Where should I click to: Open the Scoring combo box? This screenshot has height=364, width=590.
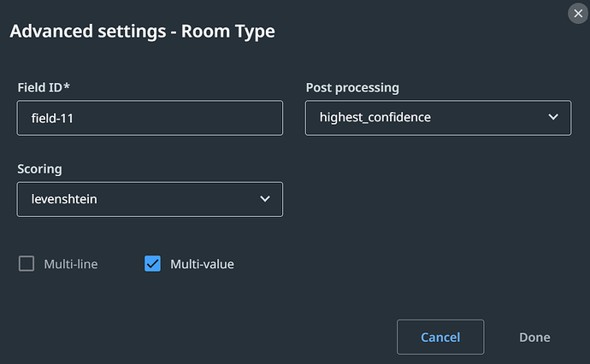click(x=150, y=199)
